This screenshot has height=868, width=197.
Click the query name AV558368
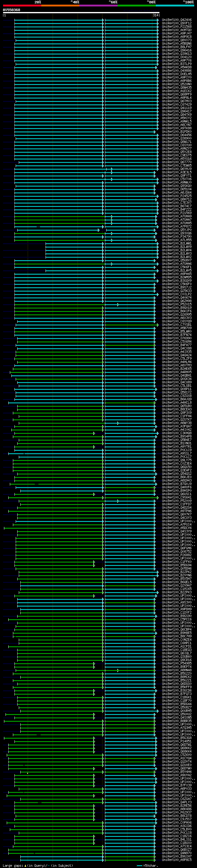[x=11, y=10]
